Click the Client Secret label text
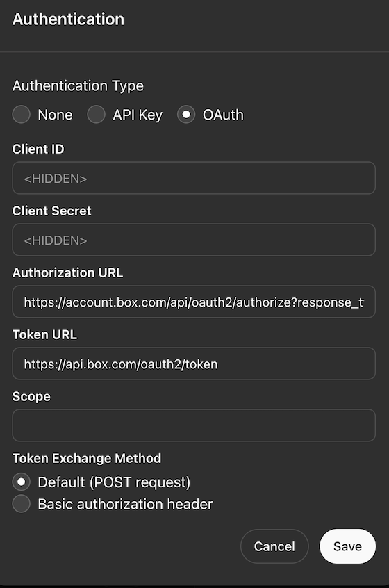This screenshot has width=389, height=588. (x=51, y=211)
